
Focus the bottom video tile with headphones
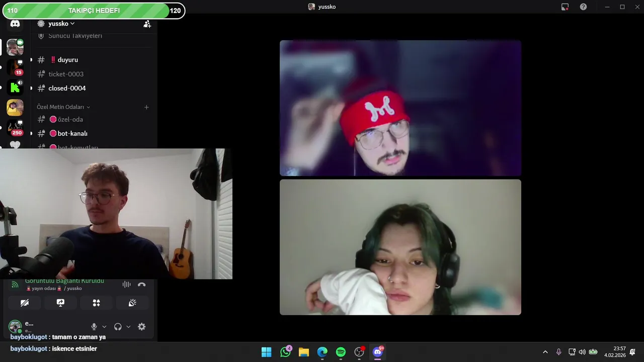pyautogui.click(x=400, y=247)
